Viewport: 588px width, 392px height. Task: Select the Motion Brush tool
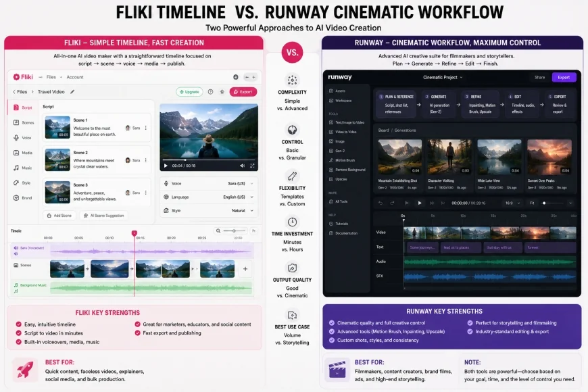point(341,160)
